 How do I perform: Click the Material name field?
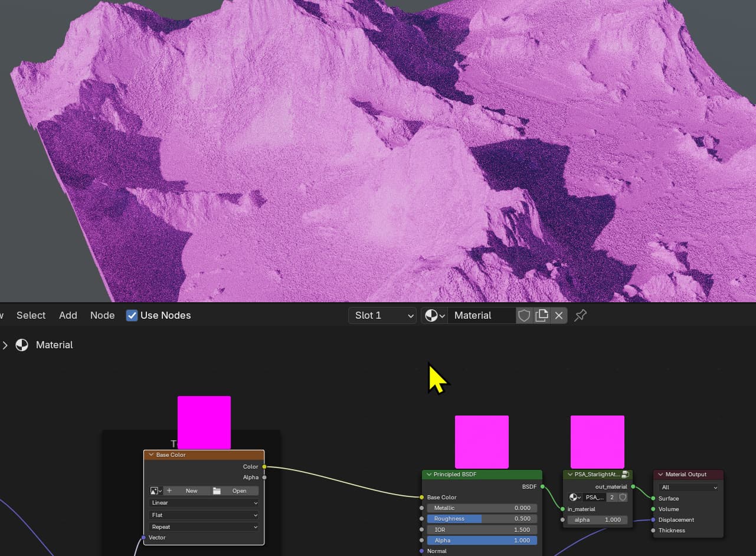pyautogui.click(x=482, y=315)
